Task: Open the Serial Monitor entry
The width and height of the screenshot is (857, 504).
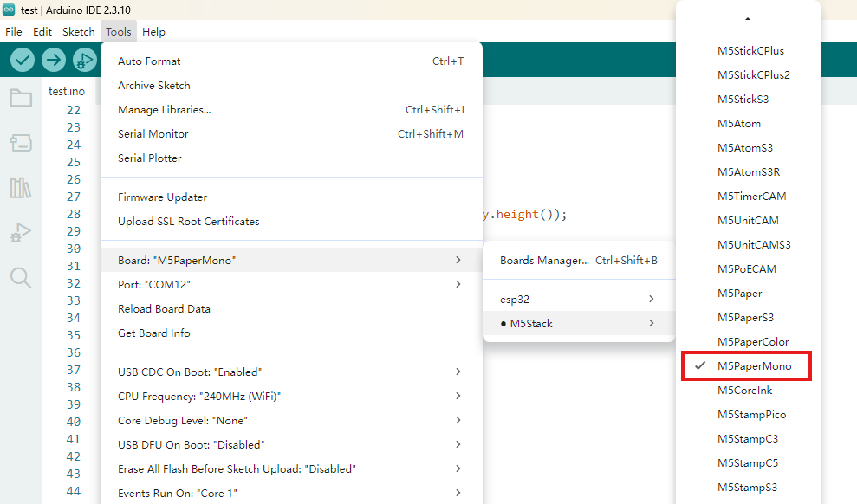Action: [291, 133]
